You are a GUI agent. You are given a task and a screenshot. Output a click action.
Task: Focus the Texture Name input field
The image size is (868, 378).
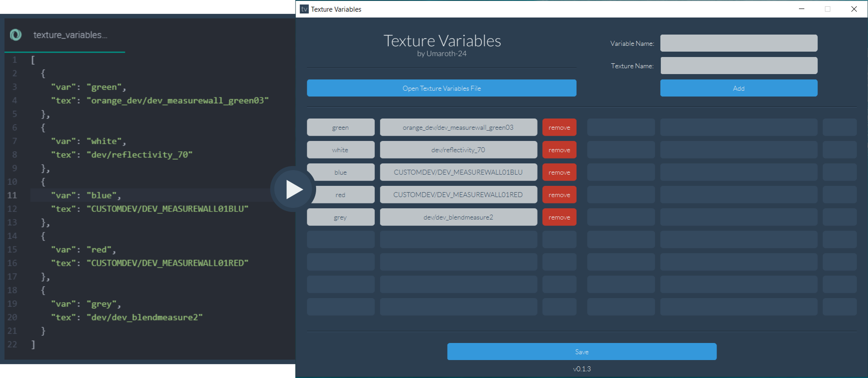(x=739, y=66)
